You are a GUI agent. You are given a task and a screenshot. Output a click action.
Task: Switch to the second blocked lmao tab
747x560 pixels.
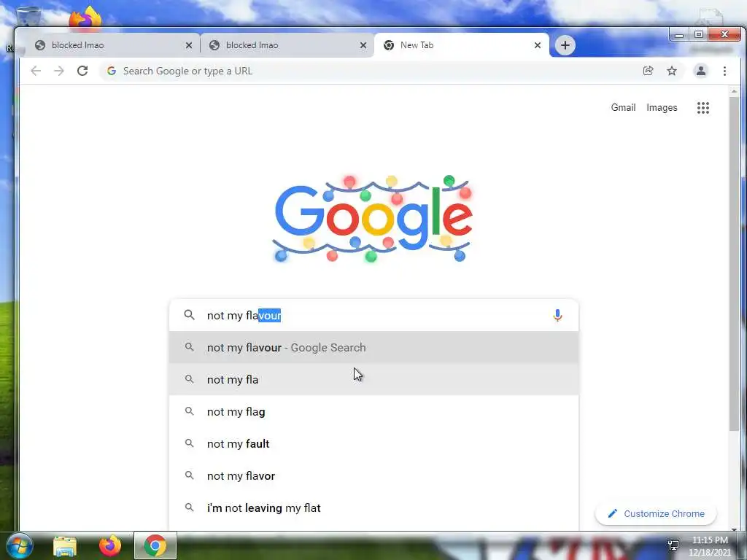[x=286, y=45]
